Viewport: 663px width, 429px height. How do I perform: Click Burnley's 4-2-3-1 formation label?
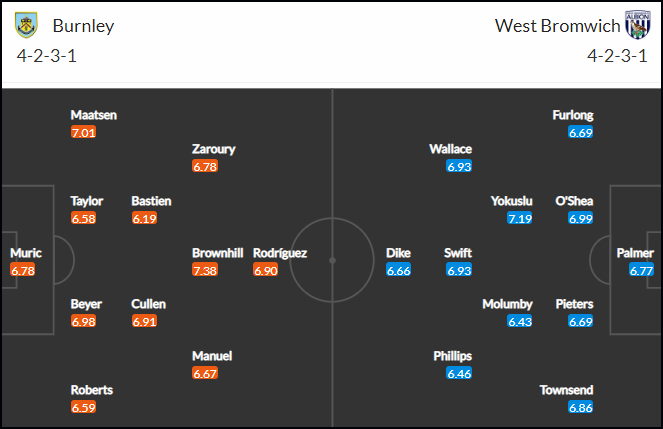tap(47, 56)
